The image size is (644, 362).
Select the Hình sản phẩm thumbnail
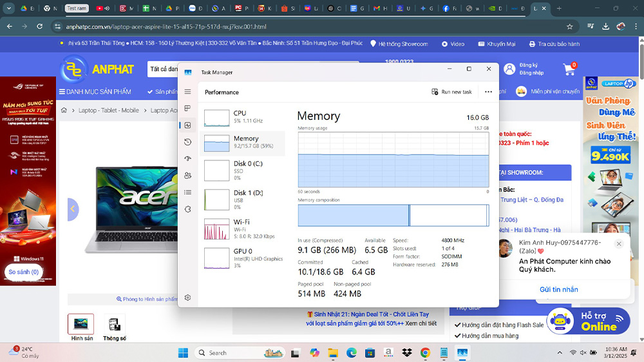pos(81,324)
